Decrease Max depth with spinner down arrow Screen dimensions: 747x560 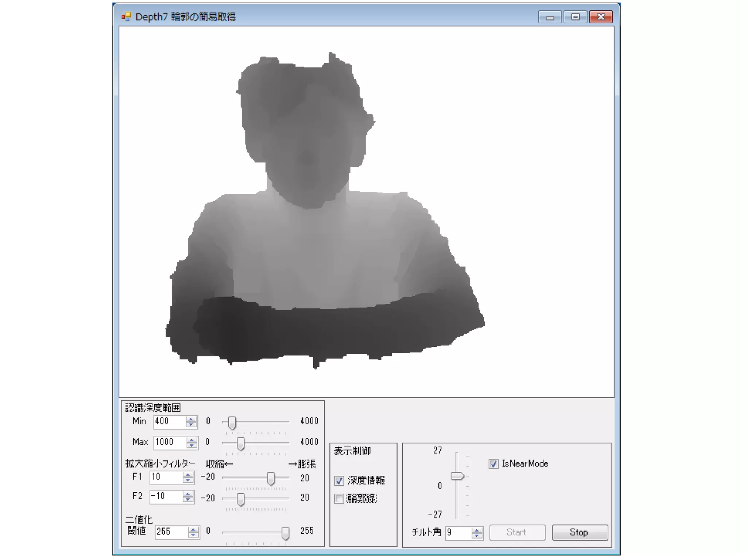(x=191, y=445)
